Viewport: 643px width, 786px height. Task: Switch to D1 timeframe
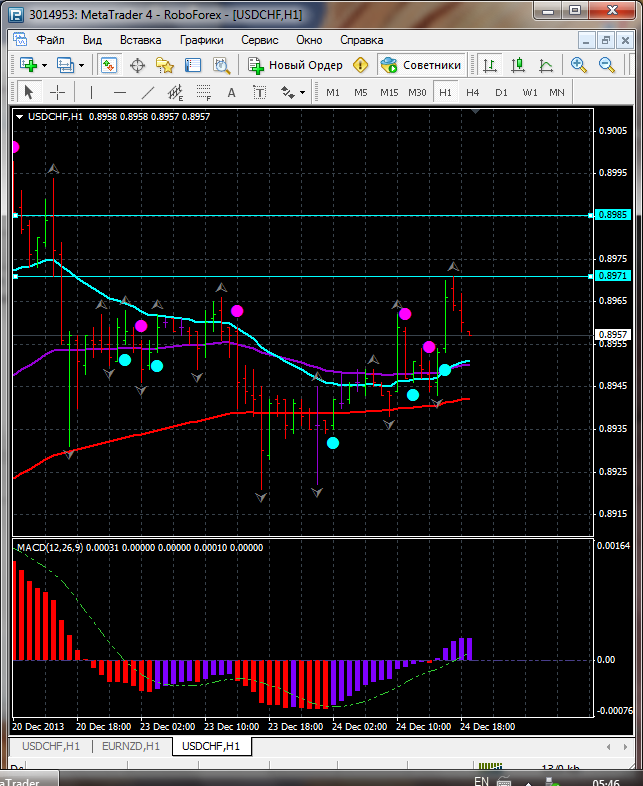(x=501, y=93)
